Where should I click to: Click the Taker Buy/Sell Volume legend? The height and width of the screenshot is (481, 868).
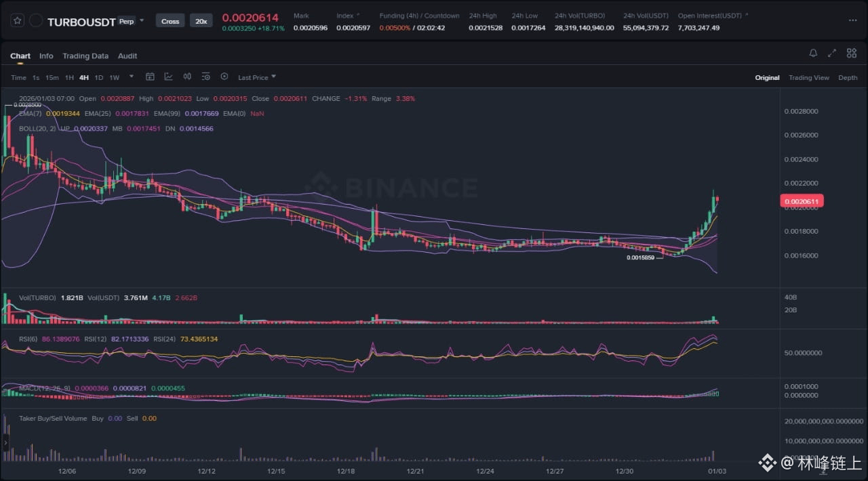[x=53, y=418]
